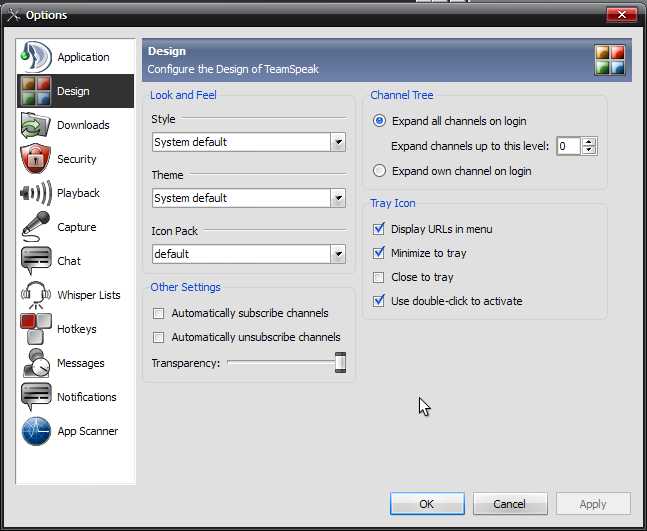Viewport: 647px width, 531px height.
Task: Decrease expand level with down arrow
Action: click(x=589, y=150)
